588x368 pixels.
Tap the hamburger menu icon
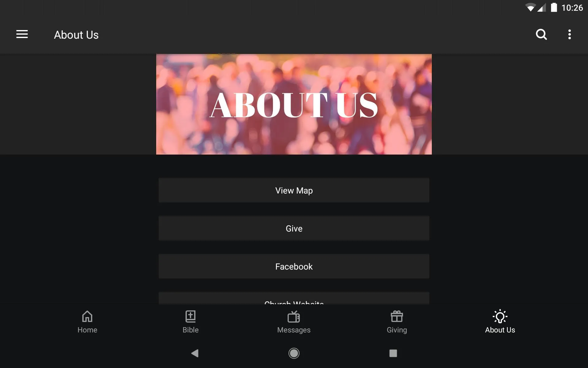(22, 34)
